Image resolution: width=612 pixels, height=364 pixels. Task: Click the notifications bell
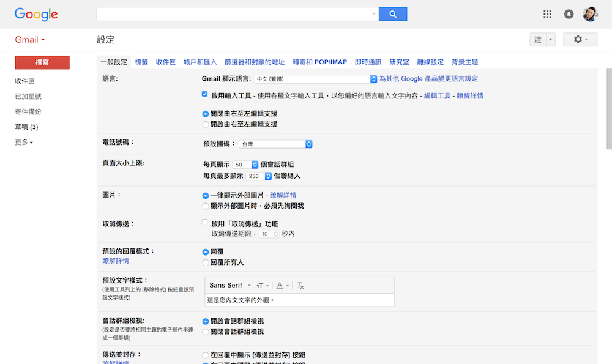(x=568, y=13)
